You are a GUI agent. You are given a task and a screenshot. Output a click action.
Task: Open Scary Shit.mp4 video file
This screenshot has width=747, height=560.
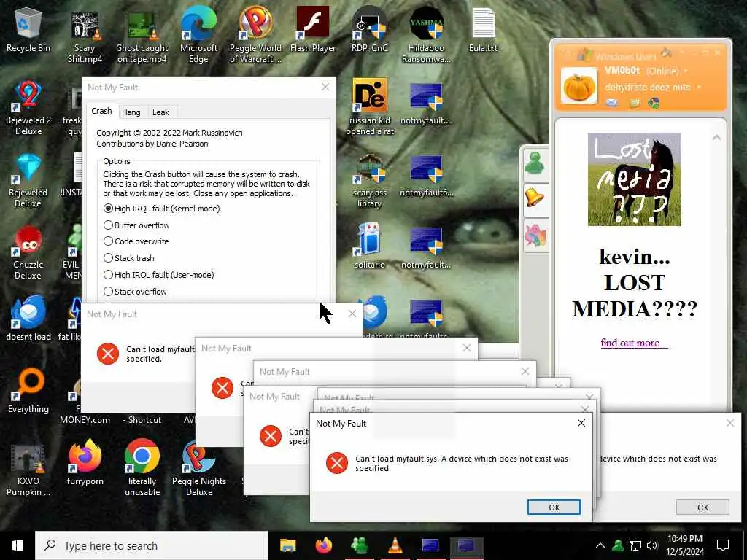click(x=85, y=36)
